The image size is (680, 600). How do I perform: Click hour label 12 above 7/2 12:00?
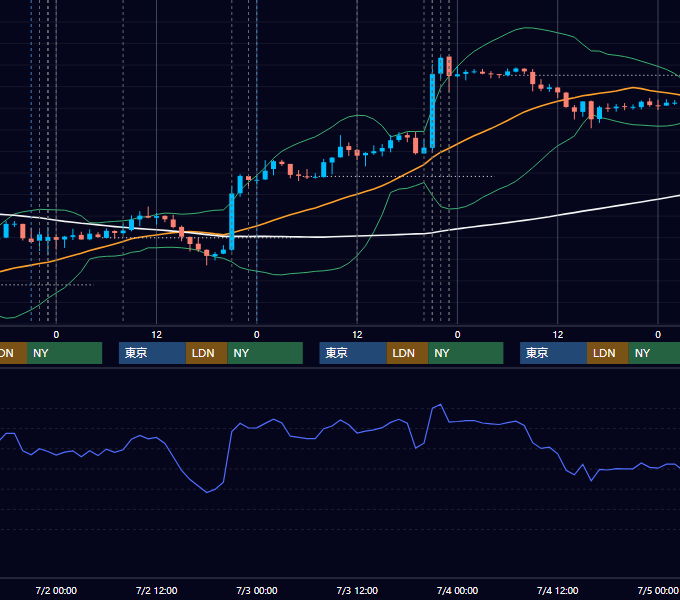[x=157, y=335]
